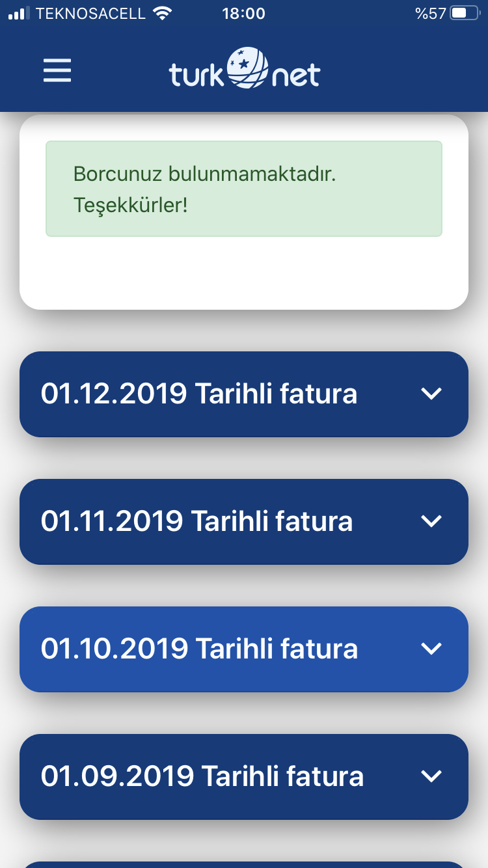The height and width of the screenshot is (868, 488).
Task: Tap the battery icon in the status bar
Action: point(465,13)
